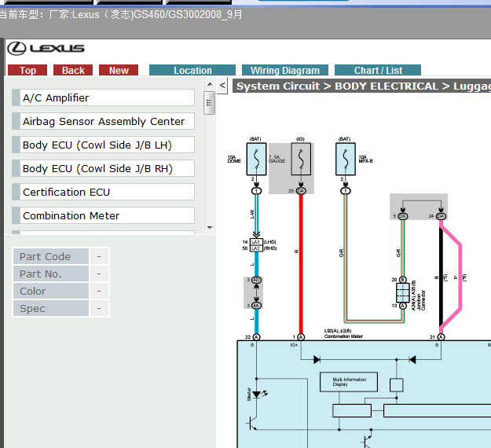Click the 4D junction connector node
Viewport: 491px width, 448px height.
[x=256, y=280]
